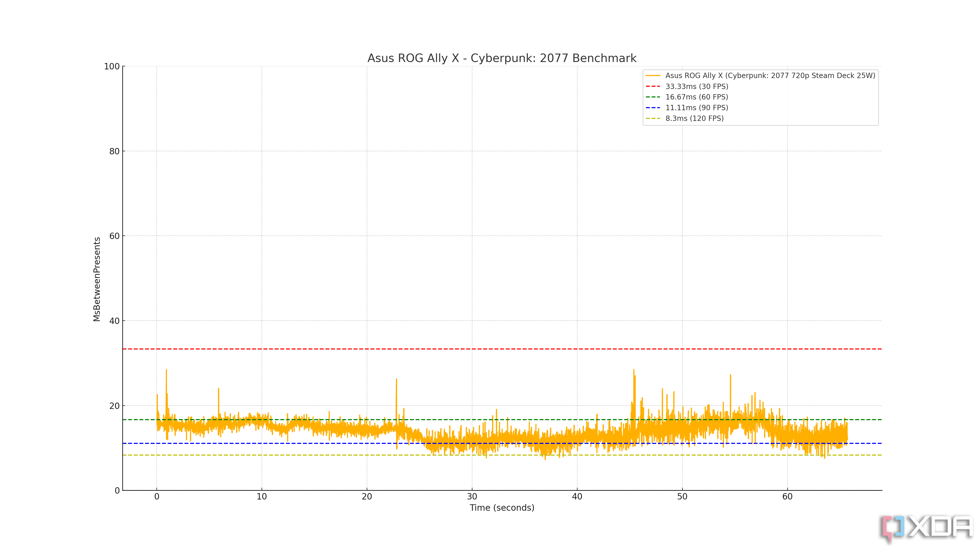The image size is (980, 551).
Task: Click the chart title 'Asus ROG Ally X - Cyberpunk: 2077 Benchmark'
Action: (502, 58)
